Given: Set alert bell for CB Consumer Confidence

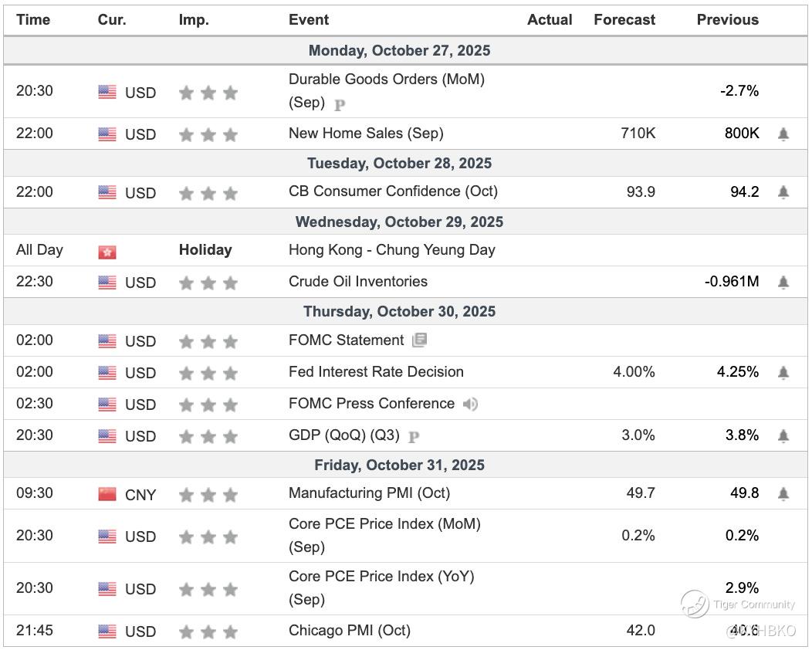Looking at the screenshot, I should [783, 192].
